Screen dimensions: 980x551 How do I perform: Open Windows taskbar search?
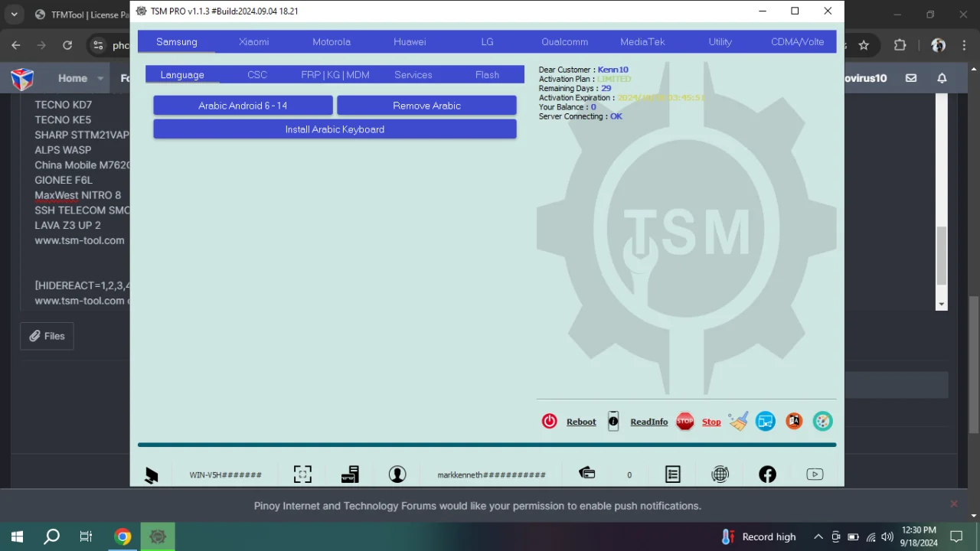click(x=52, y=536)
